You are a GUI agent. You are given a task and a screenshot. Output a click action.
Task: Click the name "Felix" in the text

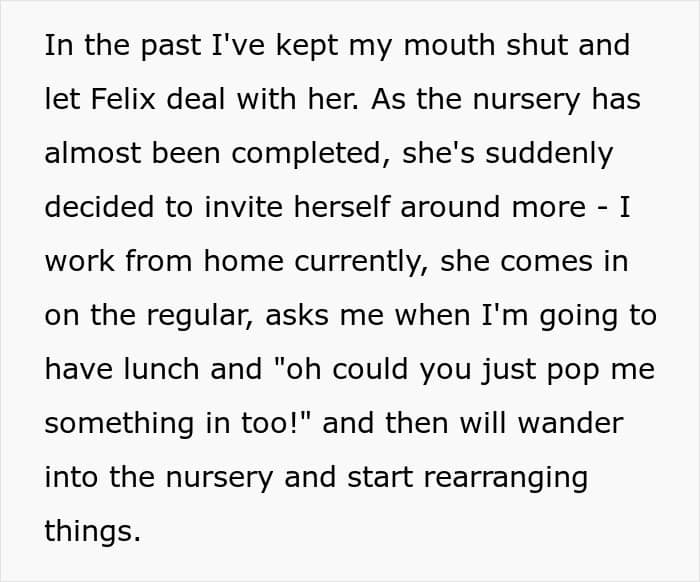(123, 99)
